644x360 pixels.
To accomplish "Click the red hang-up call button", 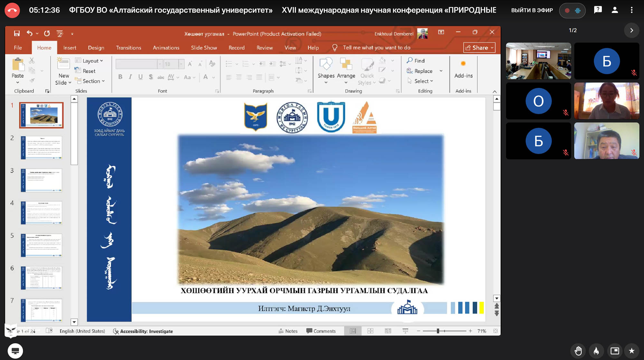I will pos(12,10).
